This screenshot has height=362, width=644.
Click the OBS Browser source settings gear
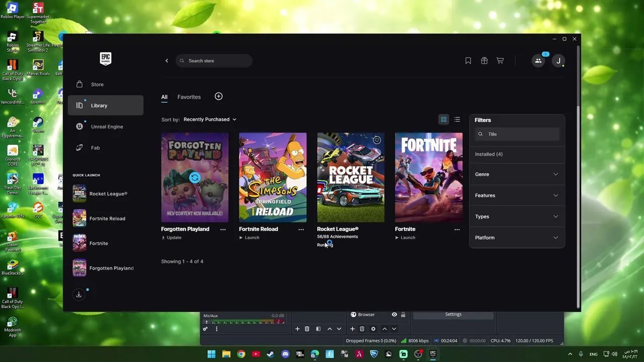click(x=373, y=329)
